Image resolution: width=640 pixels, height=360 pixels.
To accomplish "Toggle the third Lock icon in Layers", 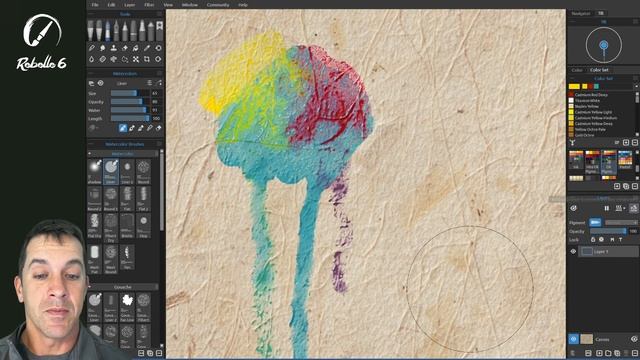I will tap(612, 240).
